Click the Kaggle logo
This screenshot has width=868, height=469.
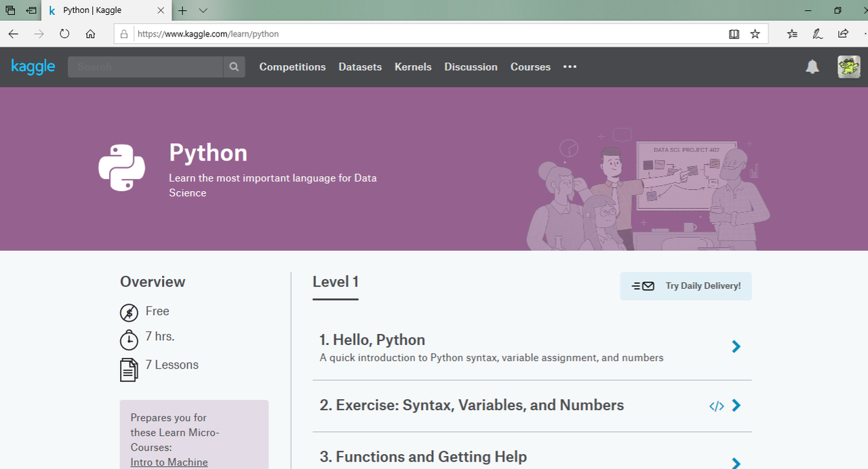tap(33, 66)
